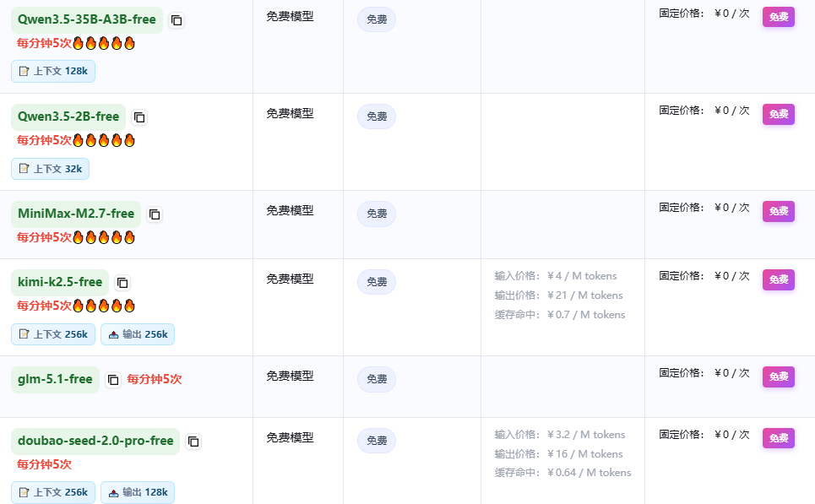This screenshot has height=504, width=815.
Task: Click 固定价格 ¥0/次 in Qwen3.5-2B-free row
Action: [x=704, y=111]
